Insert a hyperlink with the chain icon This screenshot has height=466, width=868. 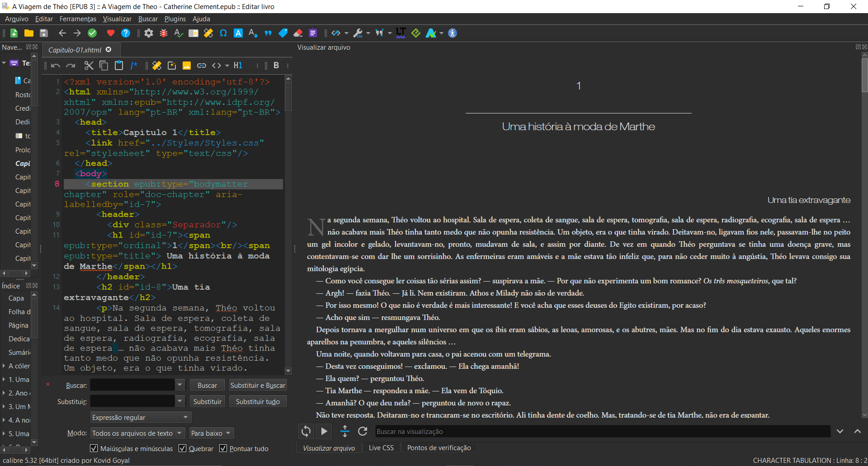[202, 66]
